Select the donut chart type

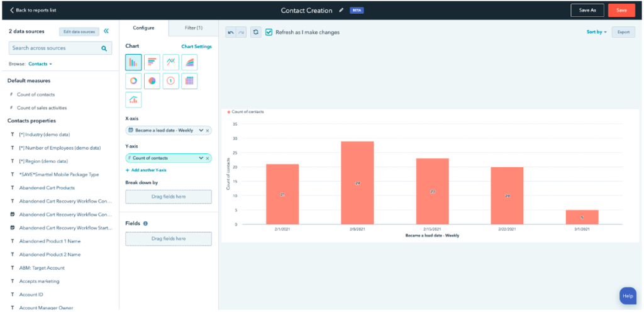point(133,81)
